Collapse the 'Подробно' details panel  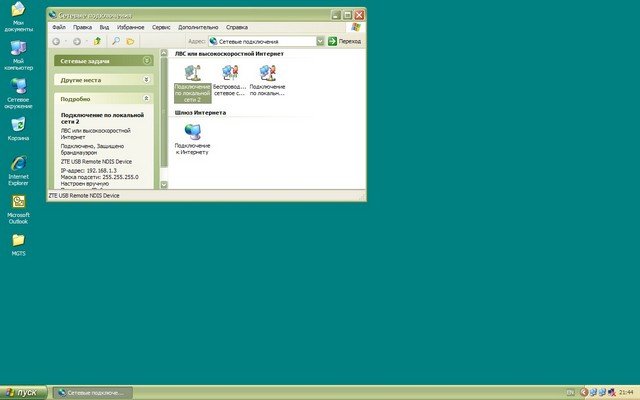click(x=147, y=99)
